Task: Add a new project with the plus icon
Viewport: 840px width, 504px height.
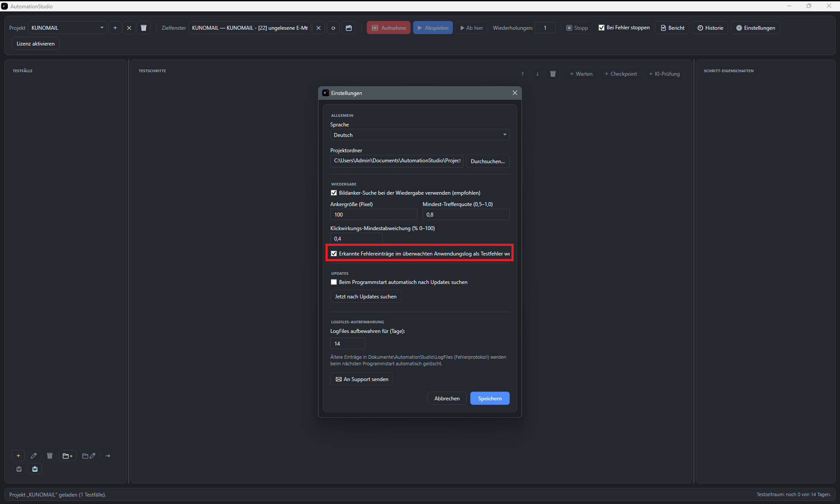Action: 115,28
